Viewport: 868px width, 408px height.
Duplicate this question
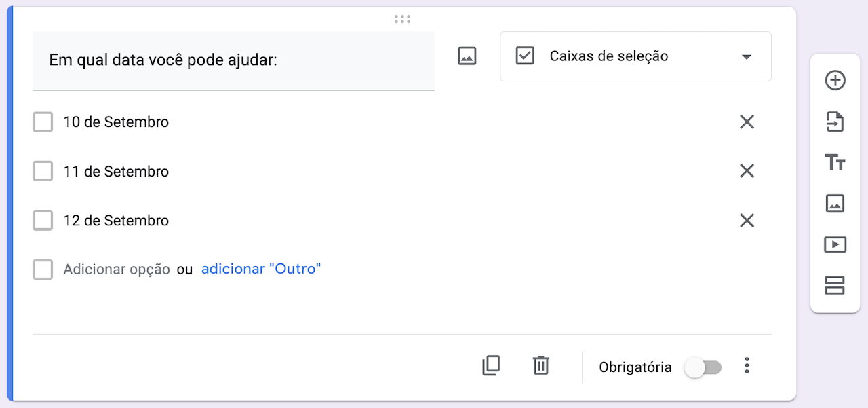[491, 366]
